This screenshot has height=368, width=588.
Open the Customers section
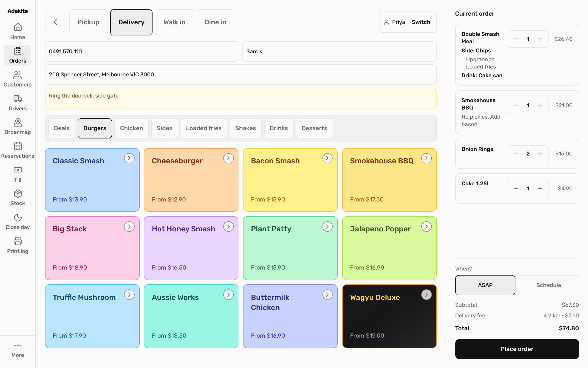pos(17,79)
